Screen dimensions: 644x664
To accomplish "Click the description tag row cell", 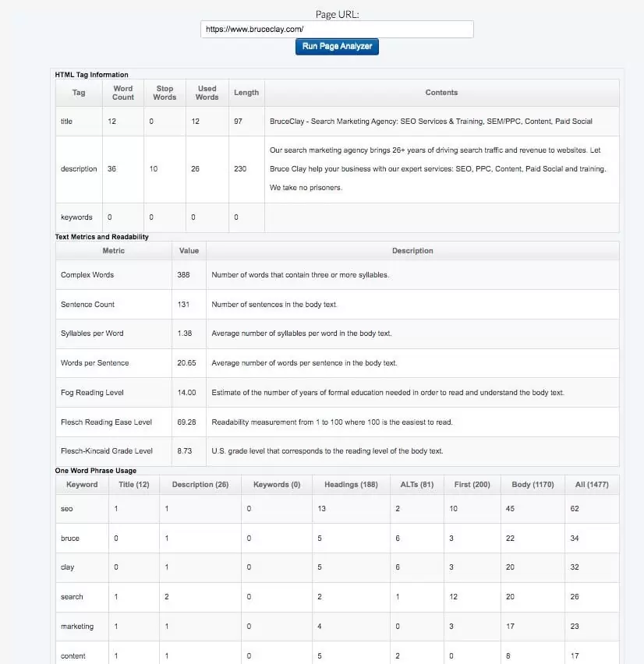I will click(x=78, y=169).
